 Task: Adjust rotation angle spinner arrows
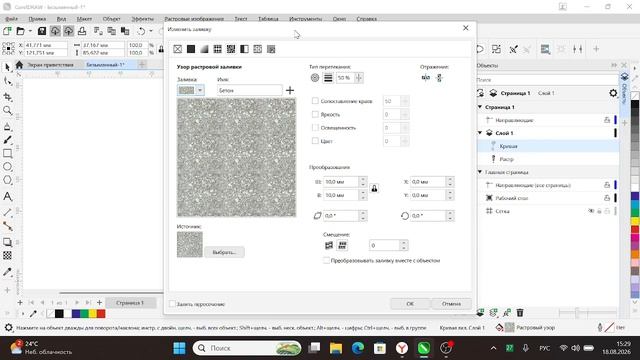click(450, 216)
